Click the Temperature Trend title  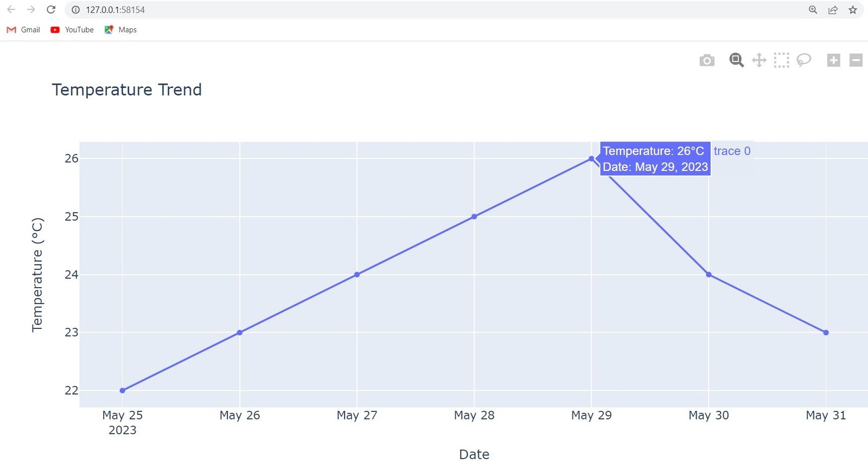click(x=127, y=90)
